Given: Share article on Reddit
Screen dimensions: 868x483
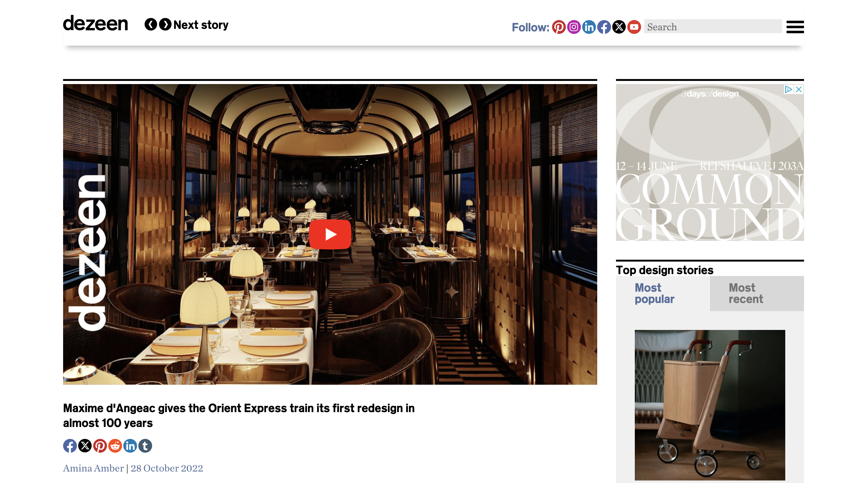Looking at the screenshot, I should pos(115,446).
